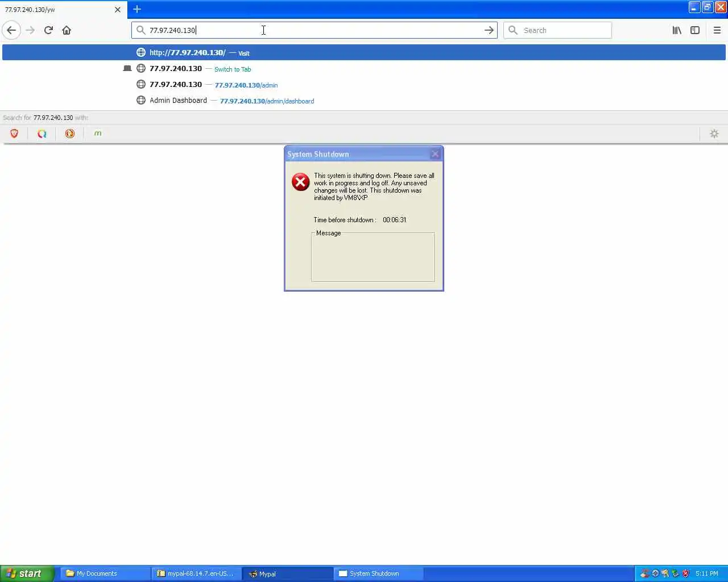
Task: Visit http://77.97.240.130/ suggestion
Action: (x=364, y=52)
